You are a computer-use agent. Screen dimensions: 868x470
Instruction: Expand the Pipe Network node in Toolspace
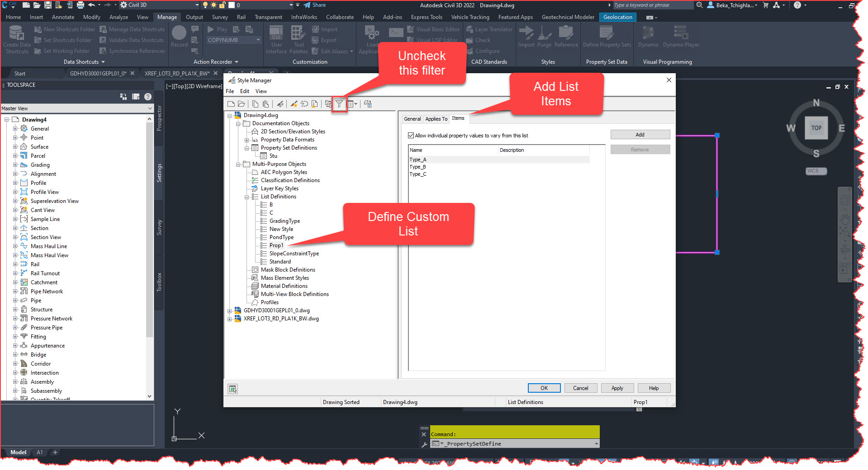coord(15,291)
